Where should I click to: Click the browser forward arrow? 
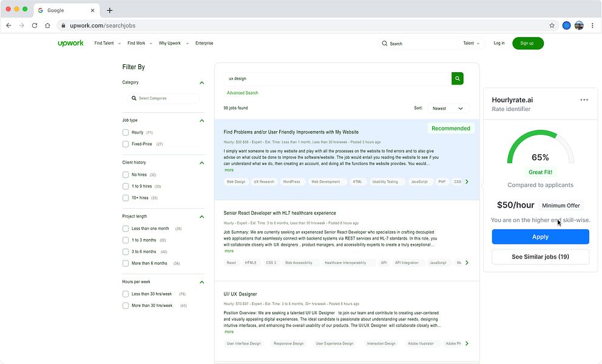[x=21, y=25]
